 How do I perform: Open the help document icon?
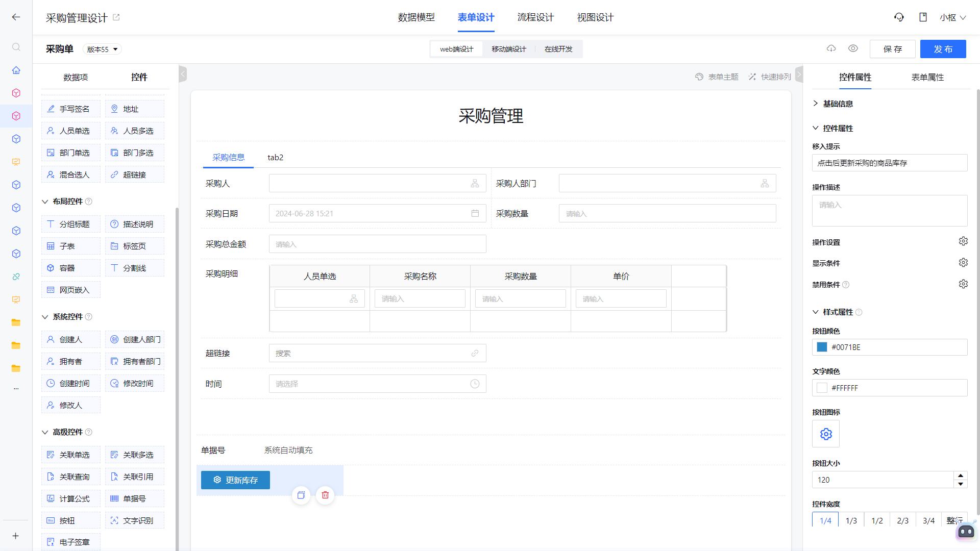click(923, 17)
